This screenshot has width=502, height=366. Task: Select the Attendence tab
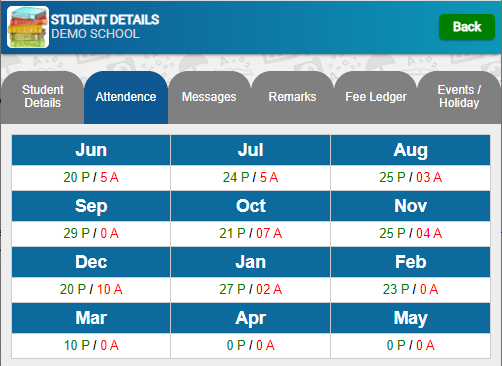[126, 97]
